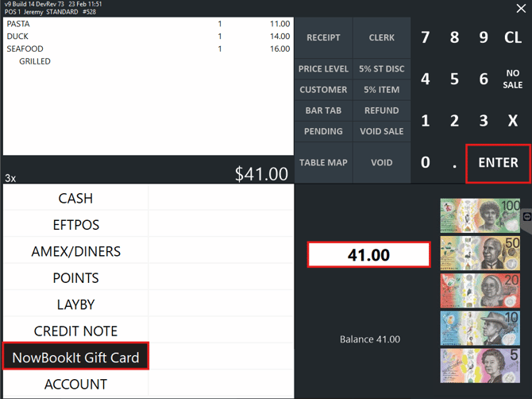The width and height of the screenshot is (532, 399).
Task: Click the VOID SALE button
Action: point(381,131)
